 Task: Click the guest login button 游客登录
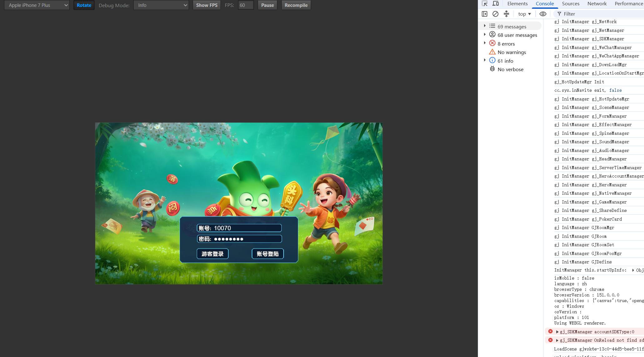pos(212,254)
